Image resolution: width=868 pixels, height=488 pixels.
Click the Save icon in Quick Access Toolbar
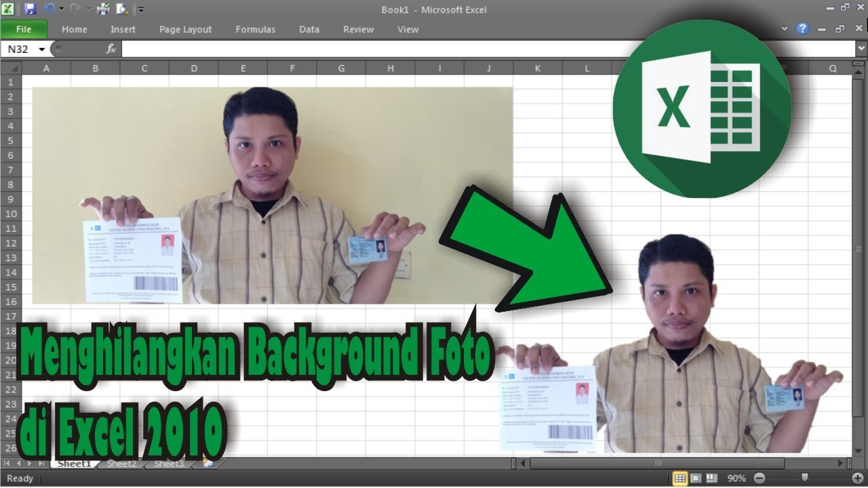pos(30,9)
